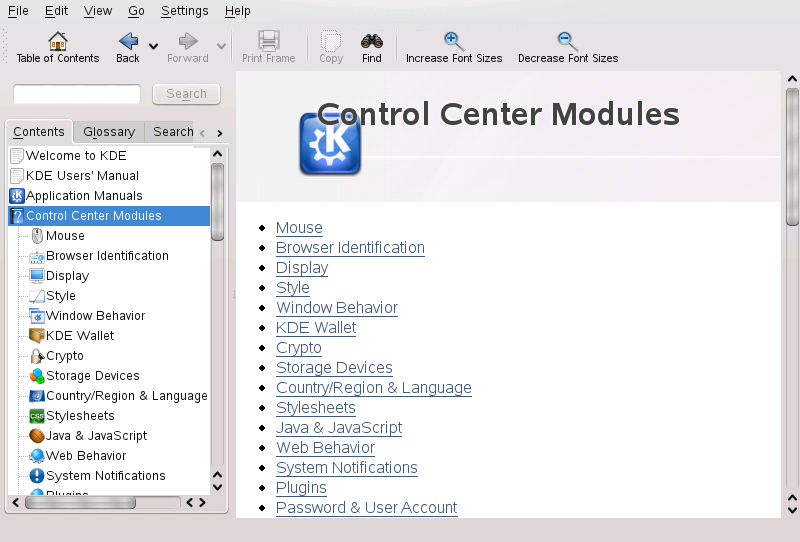Click the Find binoculars icon

pos(372,41)
